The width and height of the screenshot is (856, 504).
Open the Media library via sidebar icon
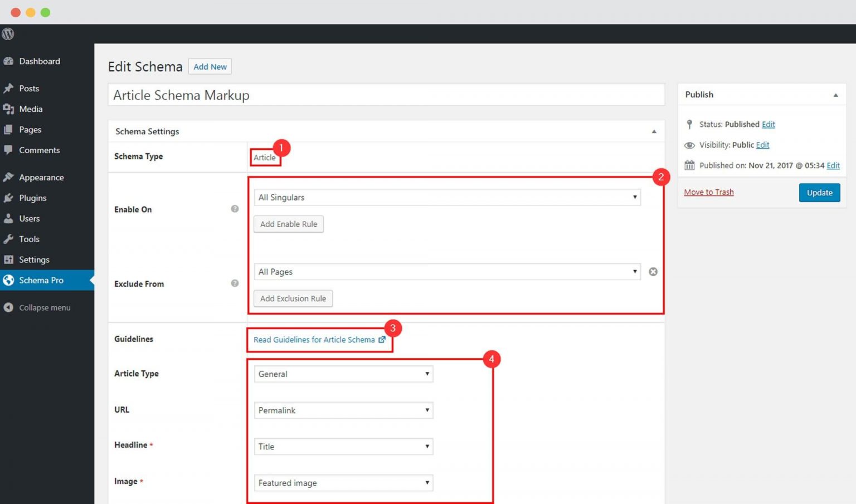click(9, 109)
